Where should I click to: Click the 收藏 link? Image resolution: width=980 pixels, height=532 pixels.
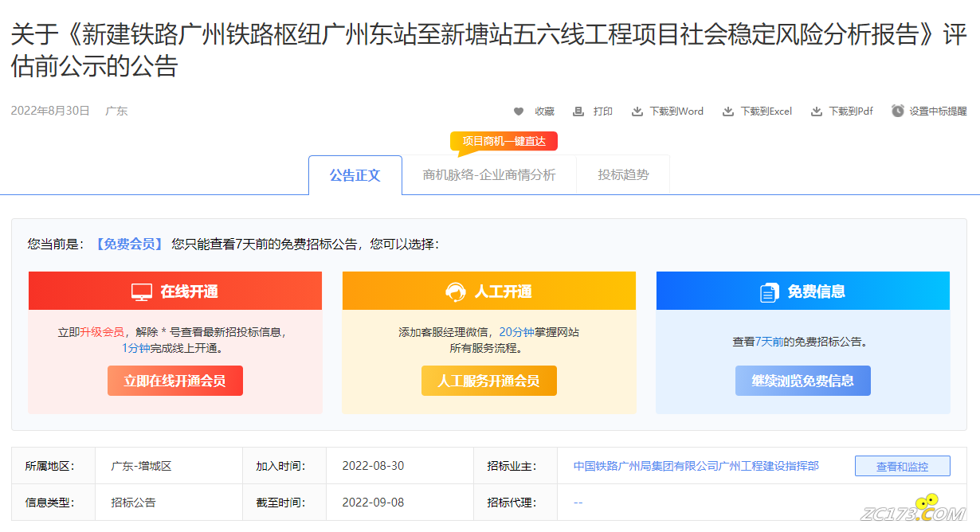coord(544,111)
